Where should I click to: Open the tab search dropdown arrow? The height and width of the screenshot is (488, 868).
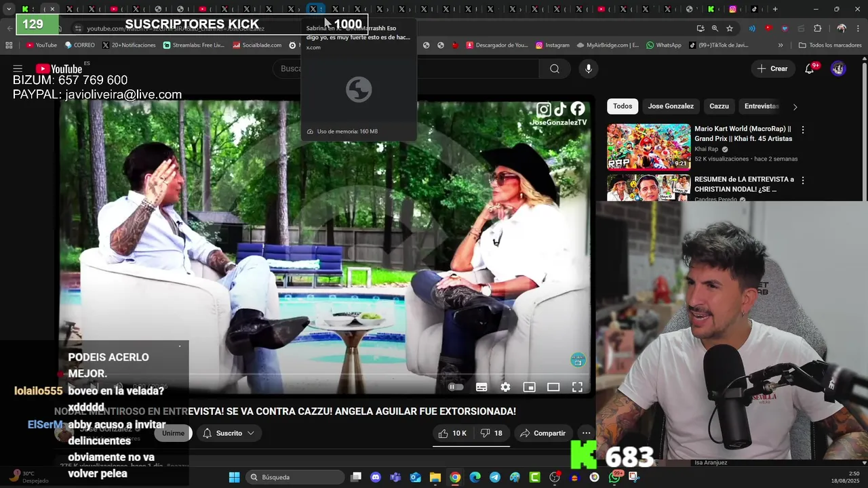tap(9, 9)
